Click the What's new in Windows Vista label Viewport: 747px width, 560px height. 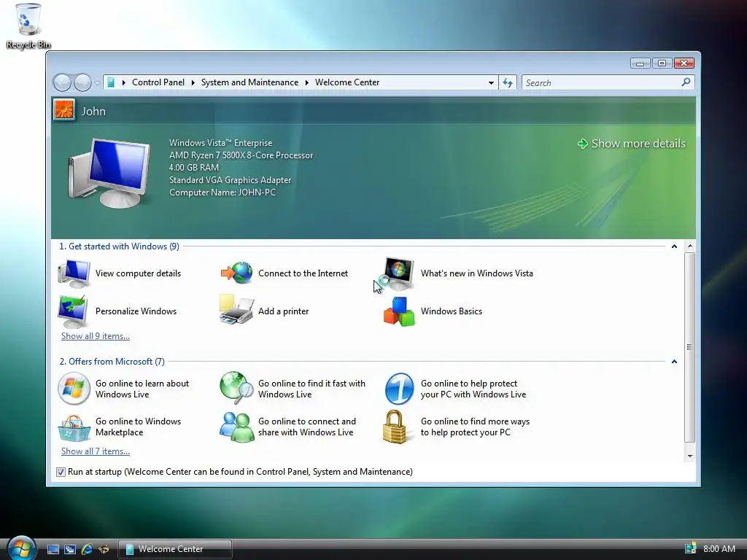[477, 273]
